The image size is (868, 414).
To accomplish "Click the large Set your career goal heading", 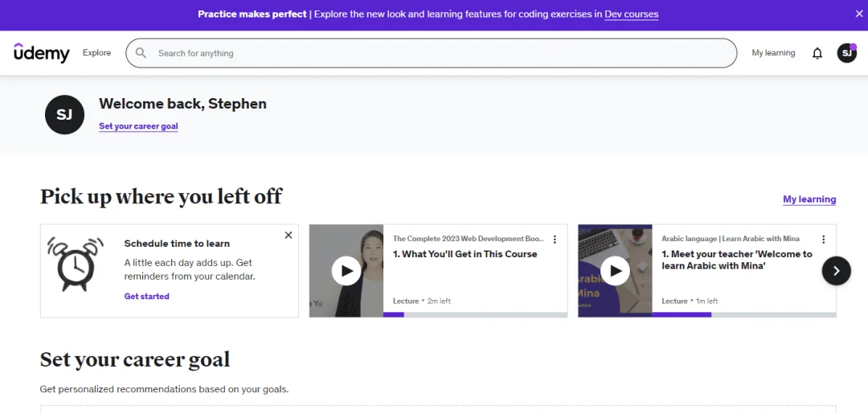I will point(135,360).
